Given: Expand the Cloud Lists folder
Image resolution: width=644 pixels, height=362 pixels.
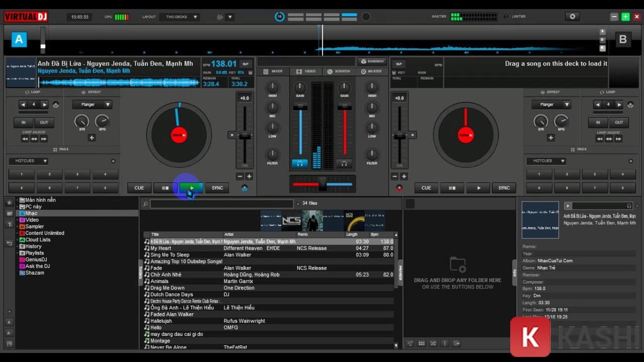Looking at the screenshot, I should [x=17, y=240].
